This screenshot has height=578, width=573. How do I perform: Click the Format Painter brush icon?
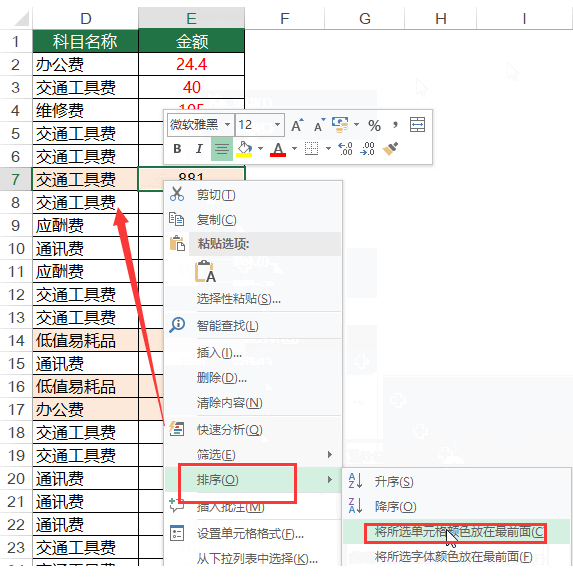390,149
